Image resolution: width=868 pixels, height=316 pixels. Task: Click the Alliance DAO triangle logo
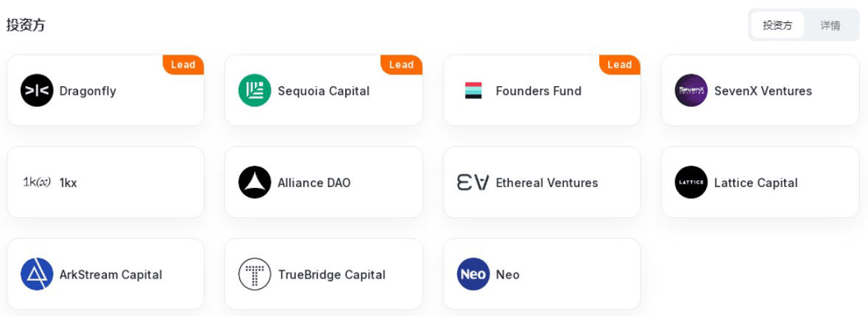coord(255,182)
